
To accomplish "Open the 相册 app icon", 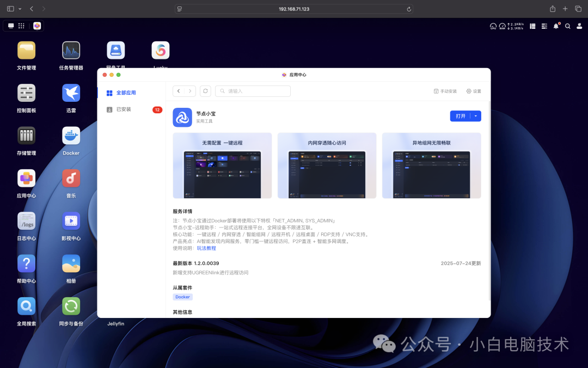I will pyautogui.click(x=71, y=263).
